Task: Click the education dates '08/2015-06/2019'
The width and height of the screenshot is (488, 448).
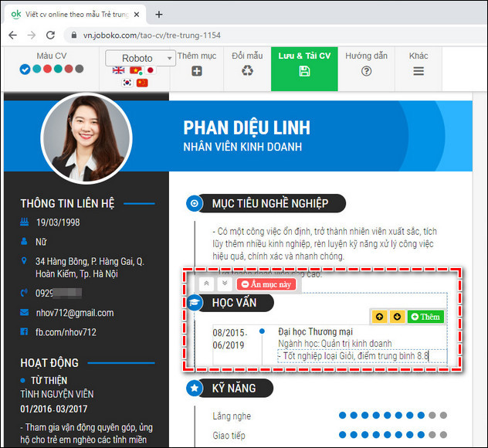Action: click(229, 339)
